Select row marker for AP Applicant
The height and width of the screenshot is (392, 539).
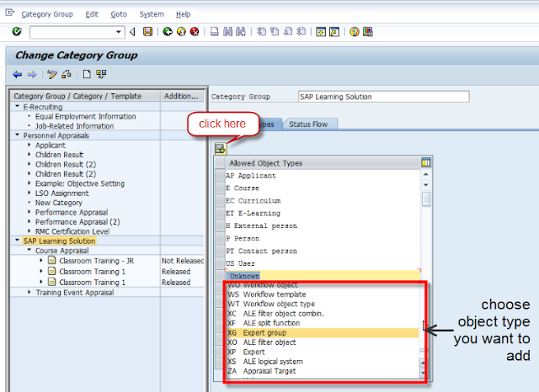pyautogui.click(x=220, y=176)
